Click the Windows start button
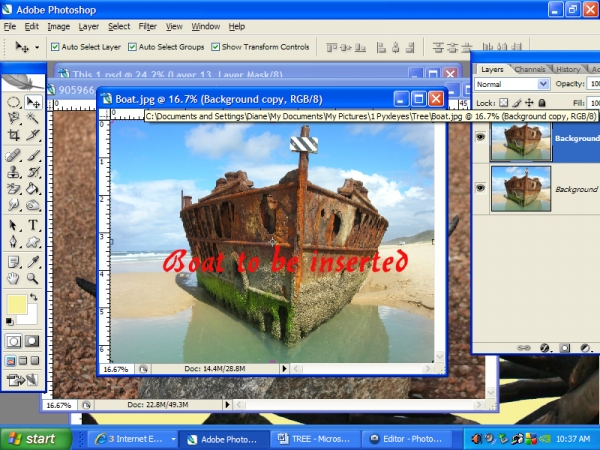Screen dimensions: 600x450 coord(35,439)
